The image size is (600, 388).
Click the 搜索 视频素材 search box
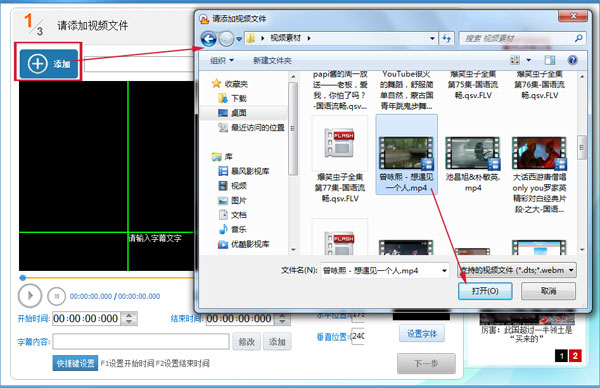click(522, 38)
